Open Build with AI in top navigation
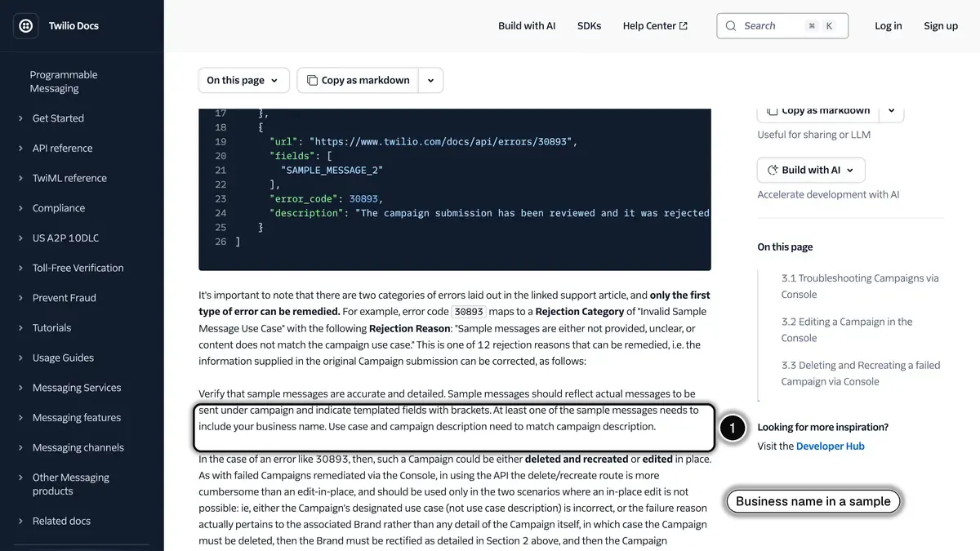 pos(527,26)
